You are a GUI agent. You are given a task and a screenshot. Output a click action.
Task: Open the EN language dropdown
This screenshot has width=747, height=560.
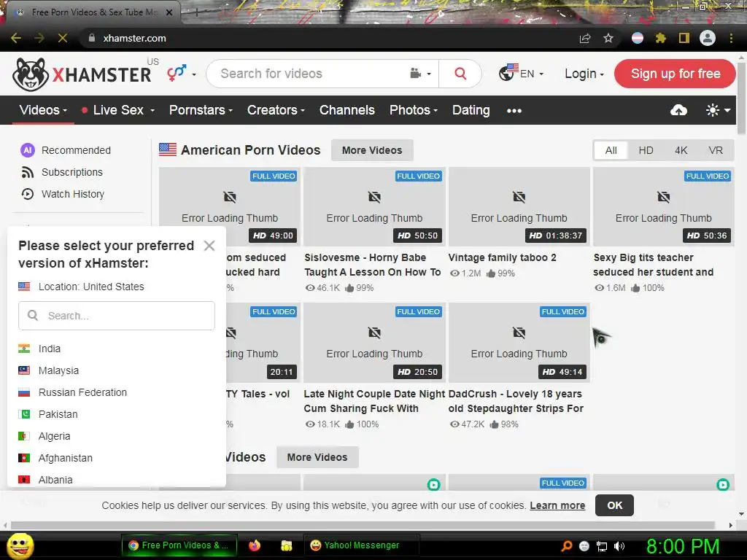click(x=522, y=74)
